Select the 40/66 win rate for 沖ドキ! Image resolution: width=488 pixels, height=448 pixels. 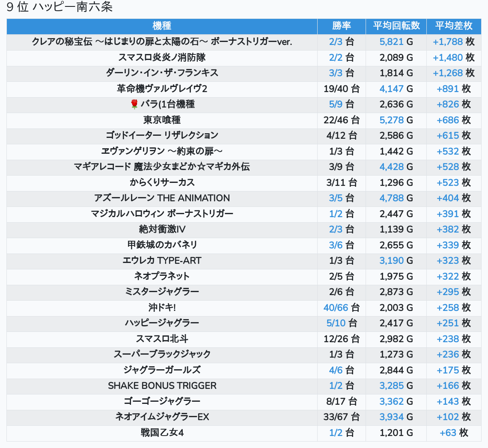click(336, 308)
